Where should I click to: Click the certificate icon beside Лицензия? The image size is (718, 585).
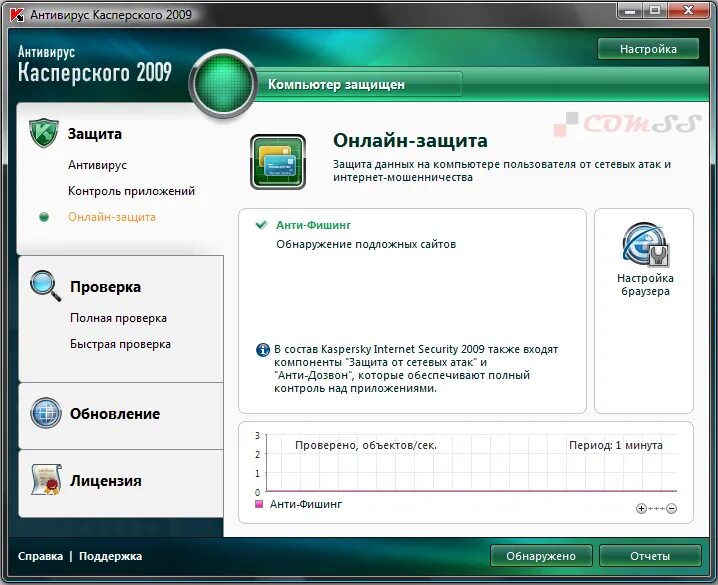tap(46, 479)
